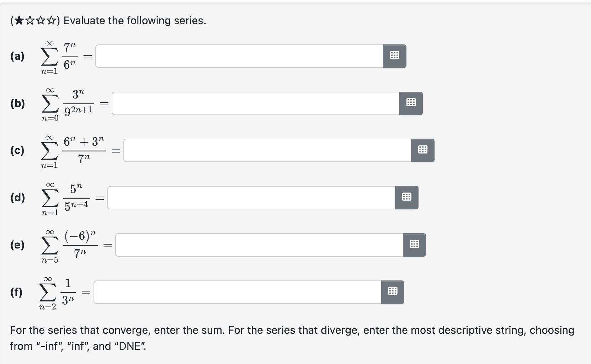Activate the answer box for series (d)
Screen dimensions: 591x364
pyautogui.click(x=251, y=198)
